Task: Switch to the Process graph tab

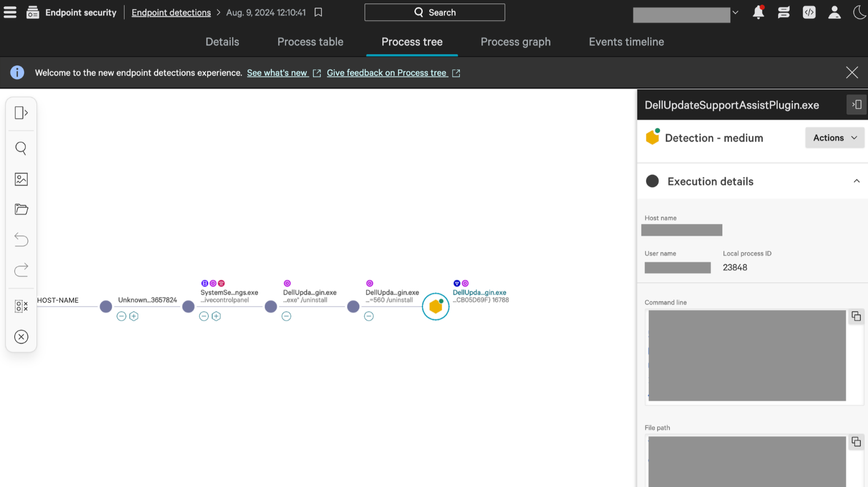Action: pyautogui.click(x=515, y=42)
